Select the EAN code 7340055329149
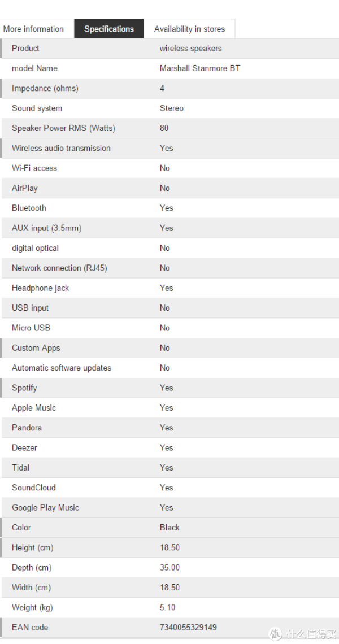The width and height of the screenshot is (339, 644). coord(188,627)
